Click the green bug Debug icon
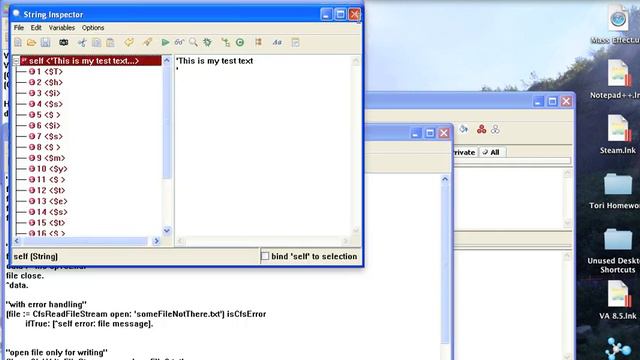 [207, 42]
